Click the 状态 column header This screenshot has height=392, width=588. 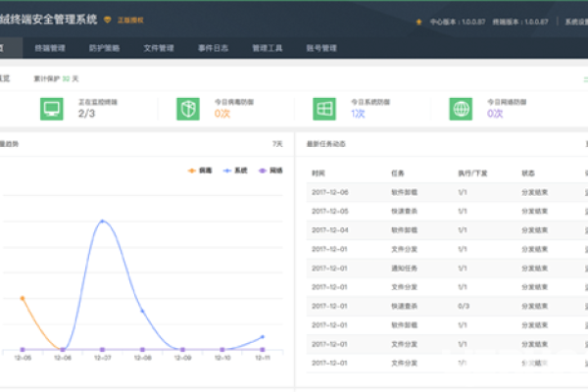click(528, 173)
